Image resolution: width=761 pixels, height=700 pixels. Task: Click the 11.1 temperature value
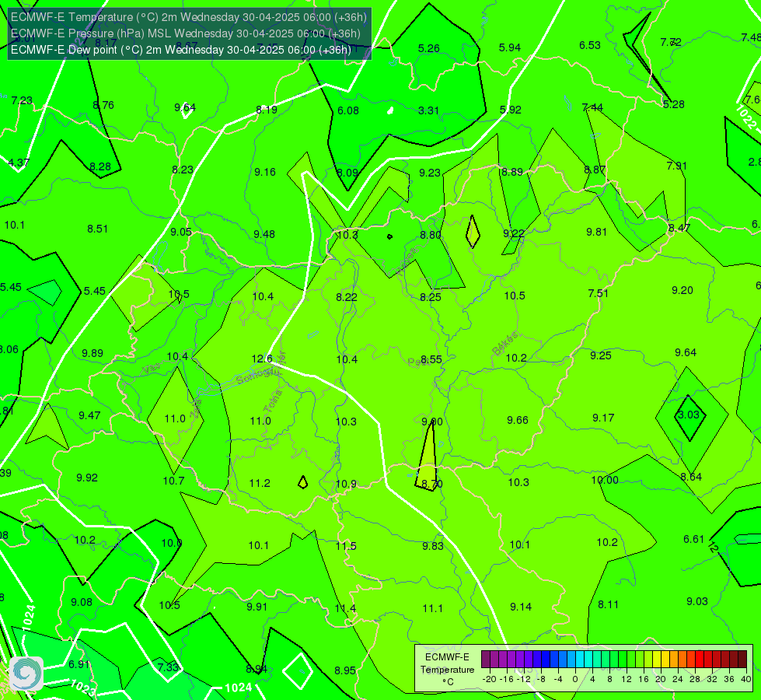432,608
